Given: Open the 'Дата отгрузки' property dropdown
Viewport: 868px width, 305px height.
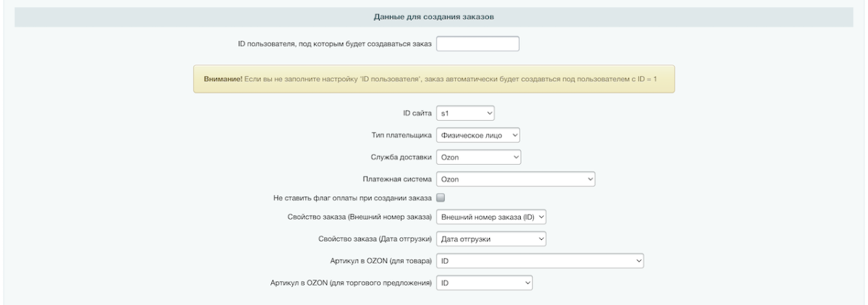Looking at the screenshot, I should tap(492, 239).
